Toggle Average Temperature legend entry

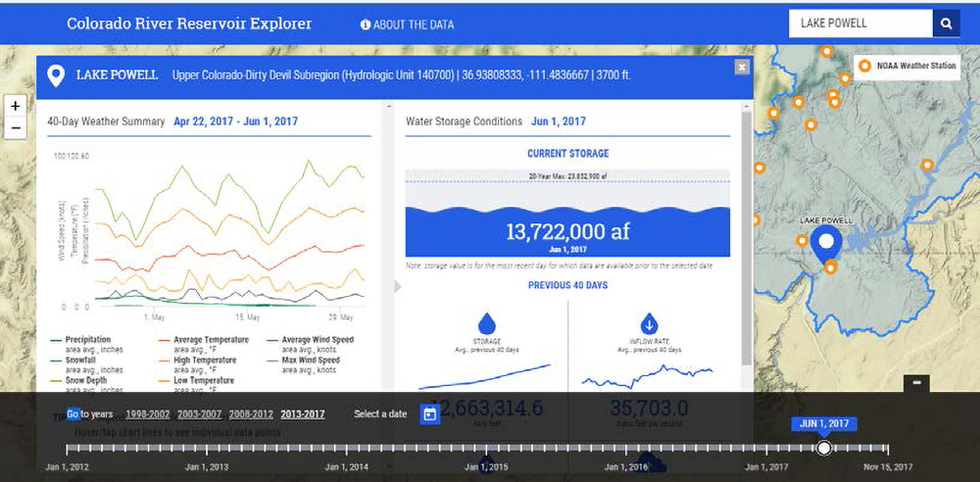[204, 345]
